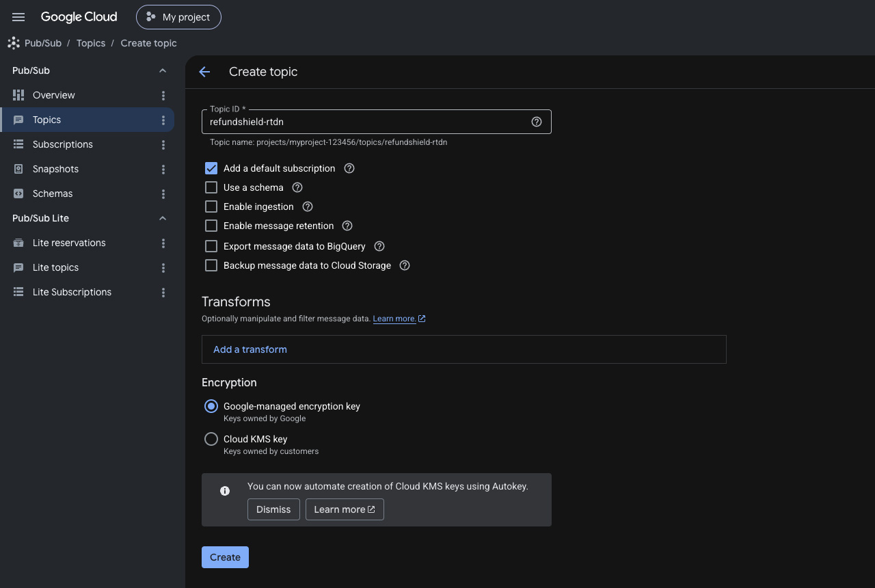Open more options for Lite Subscriptions item
This screenshot has width=875, height=588.
tap(163, 292)
